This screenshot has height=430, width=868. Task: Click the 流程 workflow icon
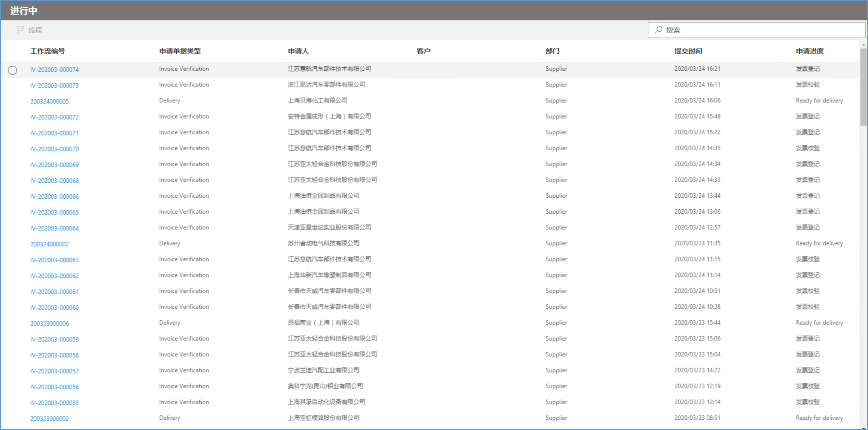point(20,30)
